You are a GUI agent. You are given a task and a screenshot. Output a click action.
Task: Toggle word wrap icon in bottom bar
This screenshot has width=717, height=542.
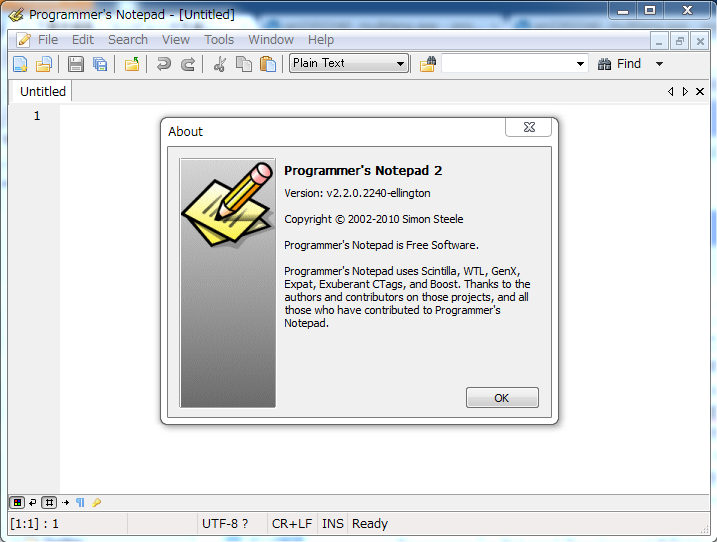(32, 502)
